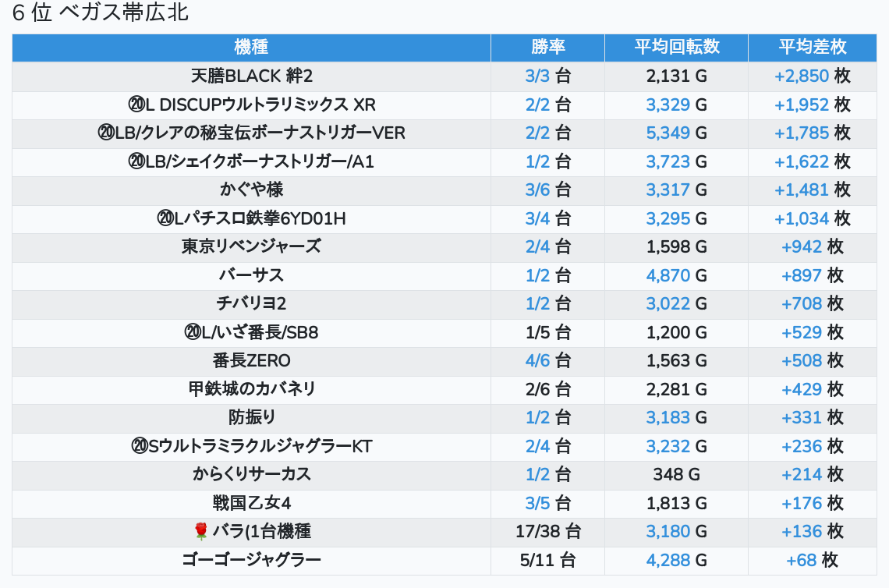The height and width of the screenshot is (588, 889).
Task: Click the 4/6 win rate for 番長ZERO
Action: (x=537, y=361)
